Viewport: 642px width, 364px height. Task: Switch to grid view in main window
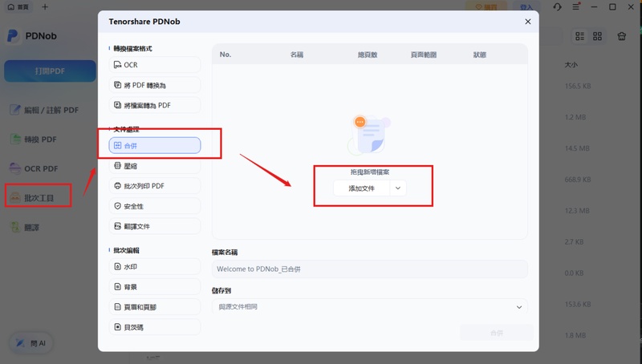pos(597,36)
